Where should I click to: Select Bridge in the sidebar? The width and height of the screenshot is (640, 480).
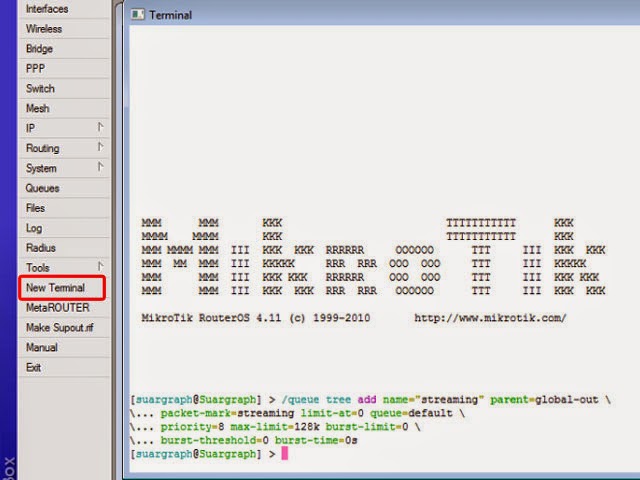tap(64, 49)
